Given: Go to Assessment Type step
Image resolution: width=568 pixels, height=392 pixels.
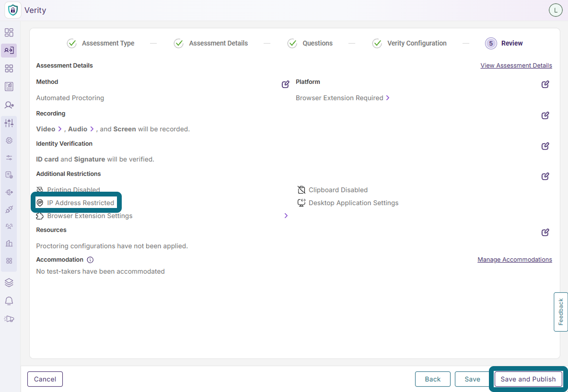Looking at the screenshot, I should pyautogui.click(x=100, y=43).
